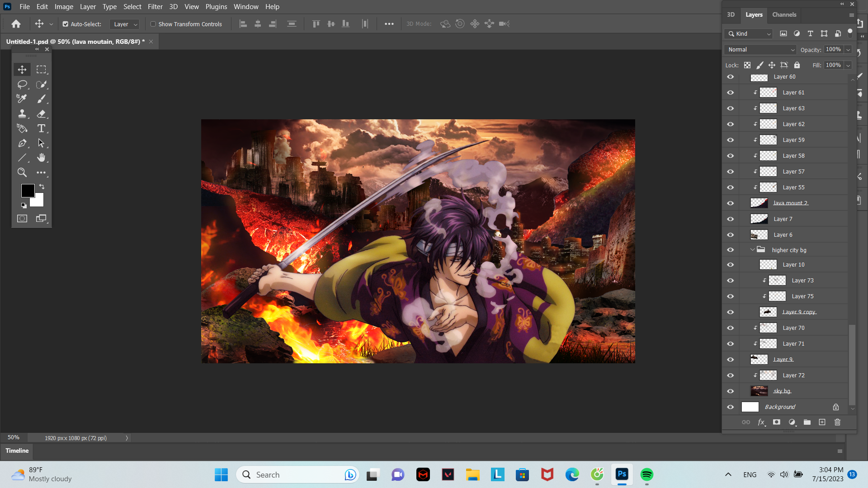Select the Pen tool
Image resolution: width=868 pixels, height=488 pixels.
(x=22, y=143)
